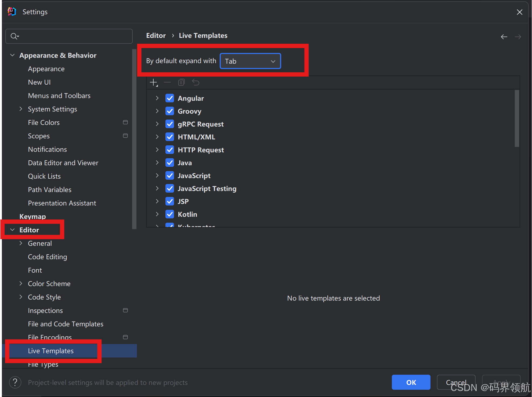Expand the General node under Editor
The image size is (532, 397).
click(x=21, y=243)
